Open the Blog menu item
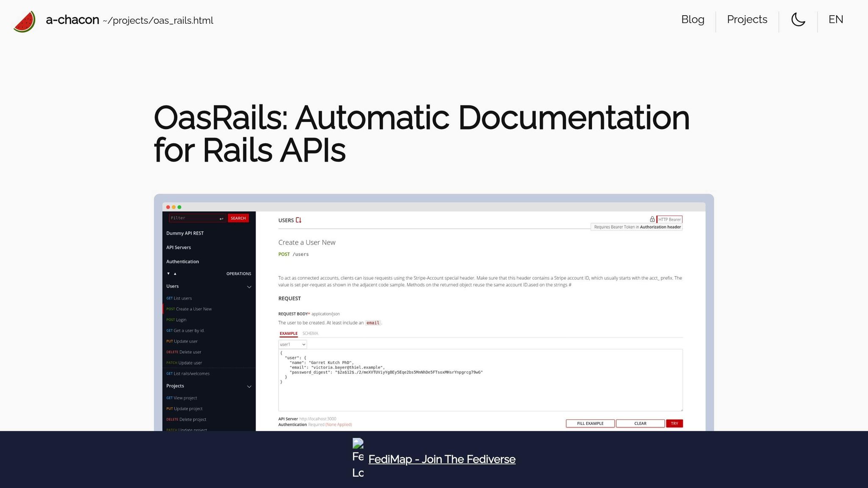The width and height of the screenshot is (868, 488). coord(693,19)
